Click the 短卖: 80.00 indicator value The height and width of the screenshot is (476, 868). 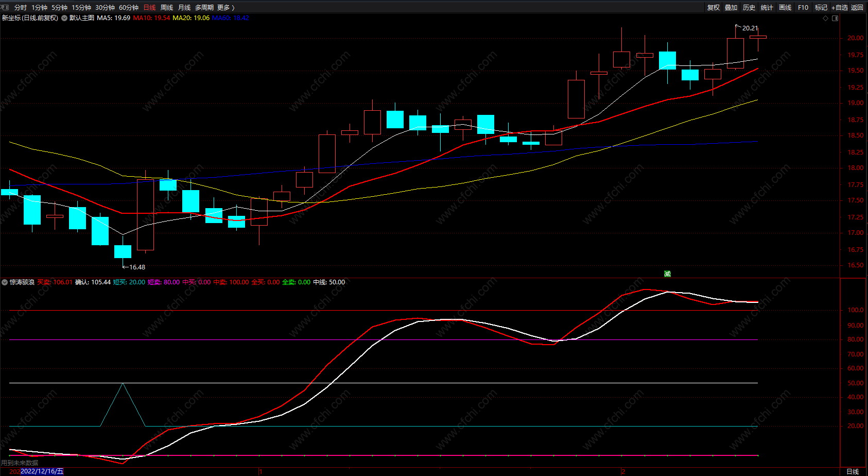(x=164, y=282)
